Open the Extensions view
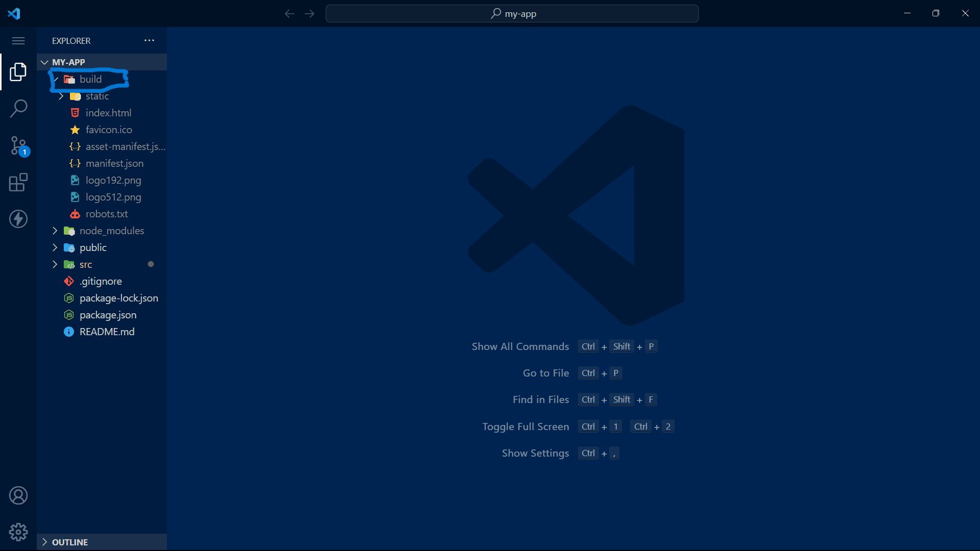Screen dimensions: 980x551 coord(18,182)
